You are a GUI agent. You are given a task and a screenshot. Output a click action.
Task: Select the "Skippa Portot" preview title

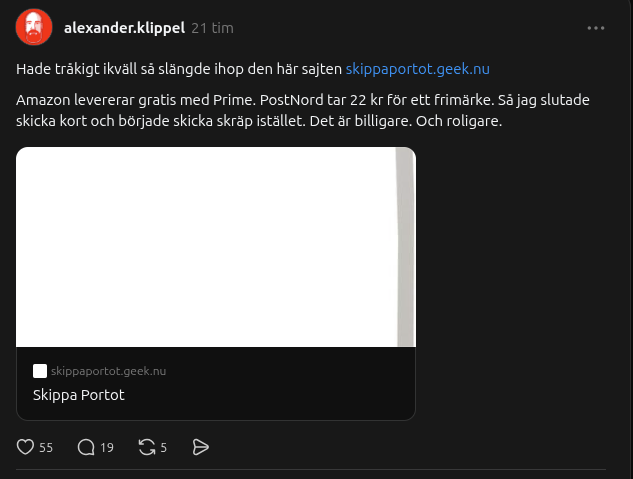79,395
